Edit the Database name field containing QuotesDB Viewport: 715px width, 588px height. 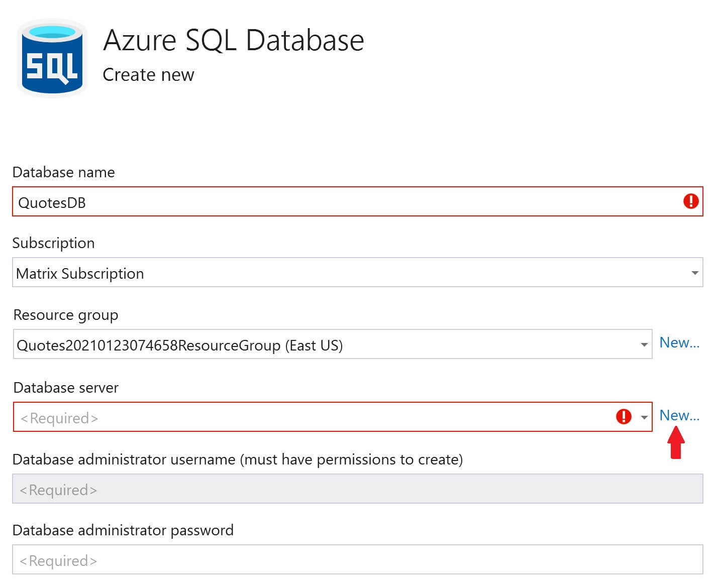(x=358, y=201)
